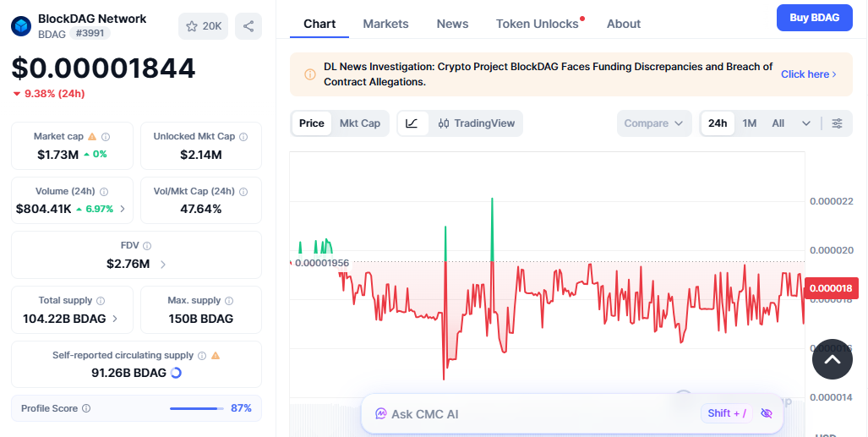Click circulating supply warning triangle icon
Viewport: 868px width, 437px height.
[216, 355]
